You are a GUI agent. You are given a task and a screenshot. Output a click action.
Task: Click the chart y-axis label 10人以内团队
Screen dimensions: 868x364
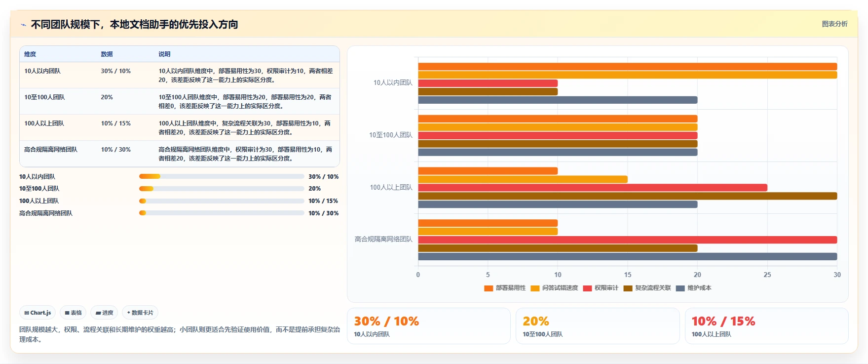pyautogui.click(x=393, y=83)
